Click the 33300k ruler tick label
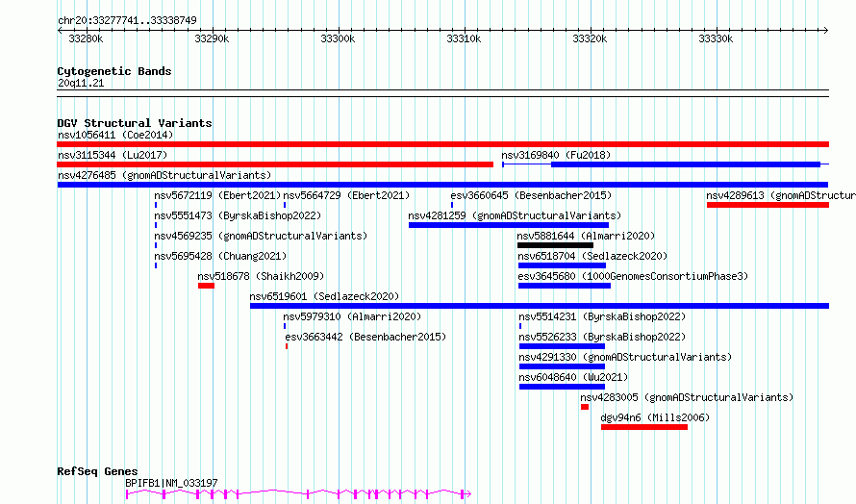856x504 pixels. click(x=338, y=38)
